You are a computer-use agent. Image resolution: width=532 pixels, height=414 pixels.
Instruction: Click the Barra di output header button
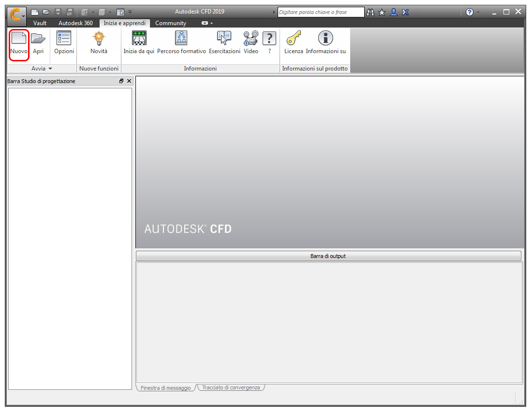coord(328,256)
